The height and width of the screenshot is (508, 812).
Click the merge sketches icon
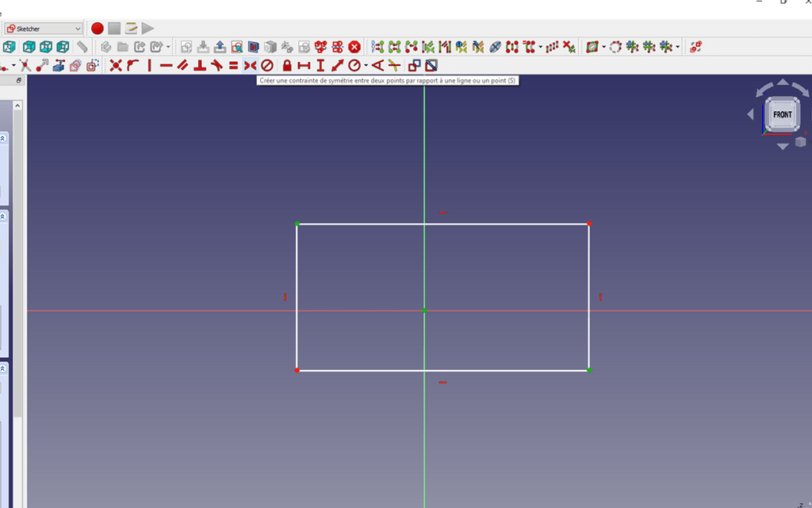tap(320, 47)
